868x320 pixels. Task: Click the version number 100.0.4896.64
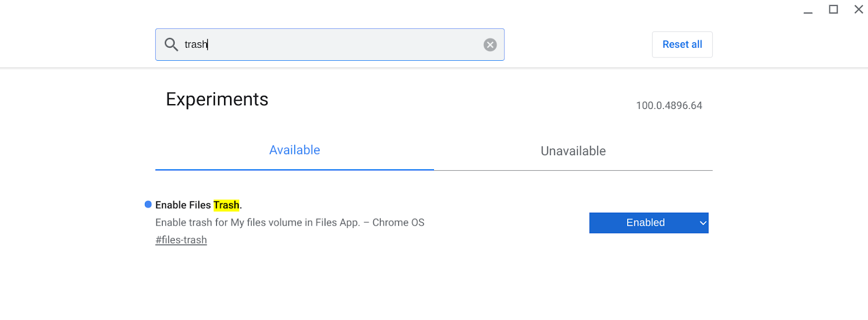click(669, 105)
